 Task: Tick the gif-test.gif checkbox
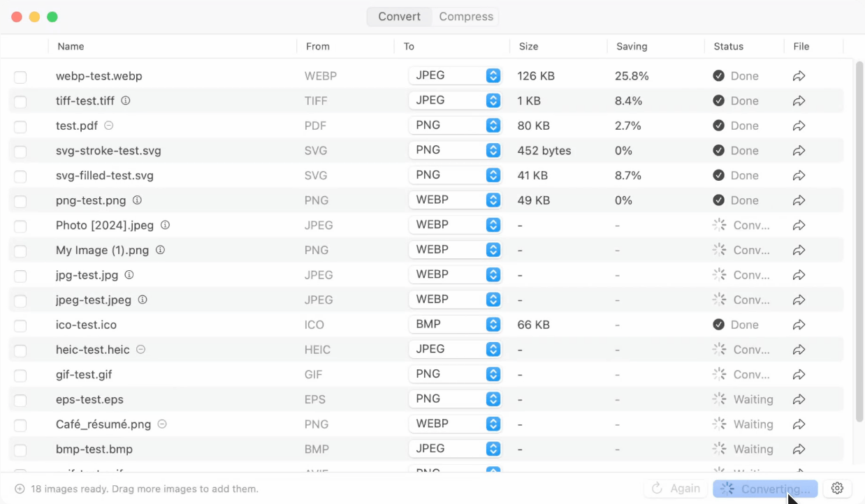tap(20, 376)
